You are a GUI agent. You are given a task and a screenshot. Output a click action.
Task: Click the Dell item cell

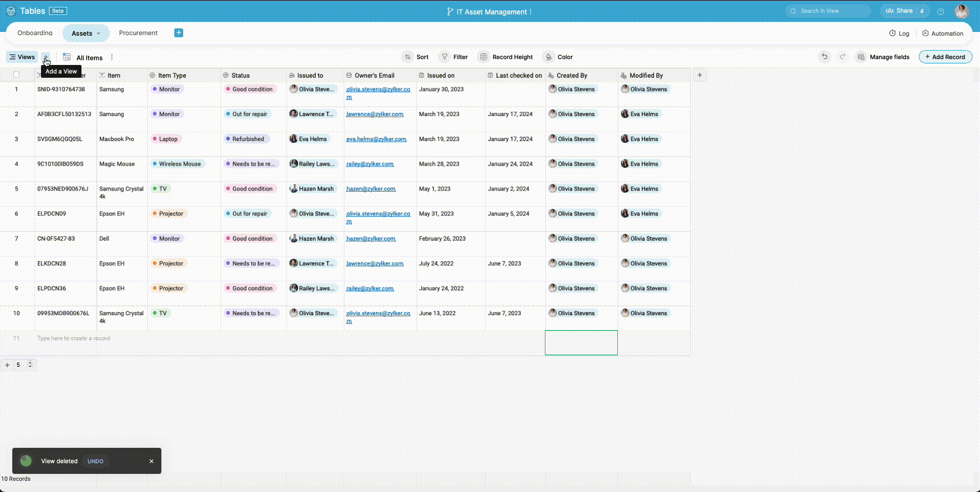pos(122,243)
